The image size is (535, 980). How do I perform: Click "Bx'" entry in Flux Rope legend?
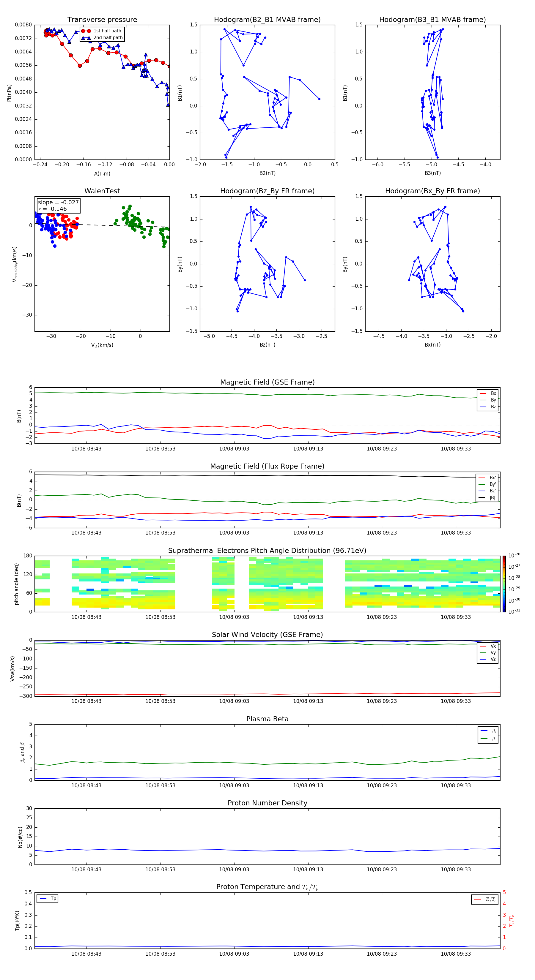tap(487, 478)
